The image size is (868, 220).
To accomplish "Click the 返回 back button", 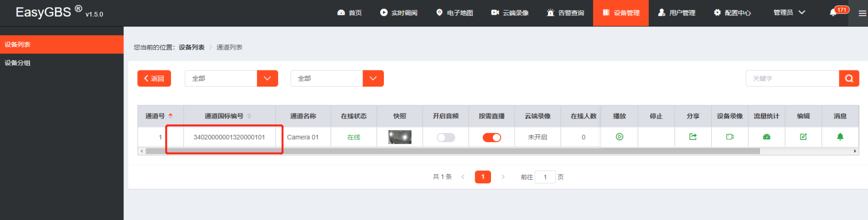I will pyautogui.click(x=154, y=78).
